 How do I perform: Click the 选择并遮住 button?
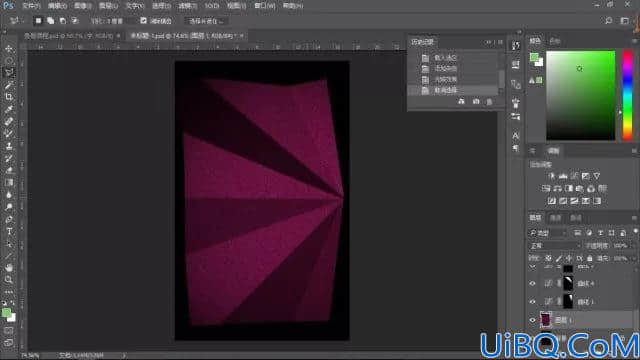click(206, 21)
